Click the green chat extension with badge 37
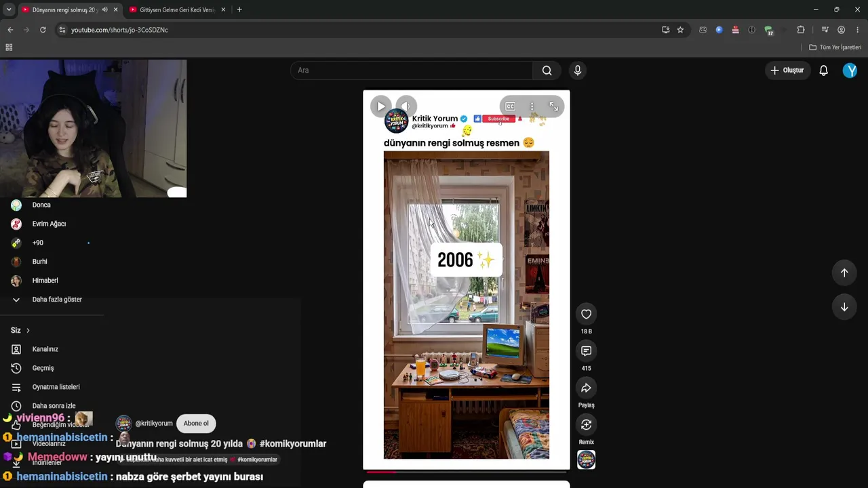The image size is (868, 488). tap(768, 30)
